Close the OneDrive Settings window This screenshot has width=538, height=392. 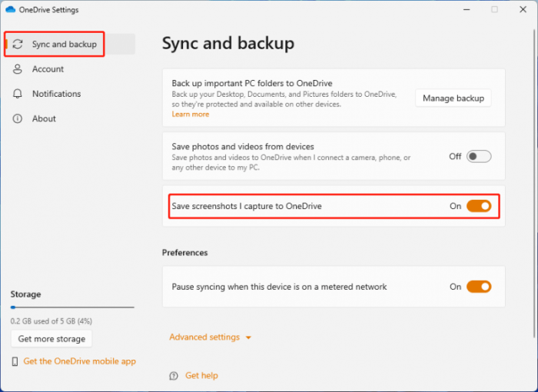click(x=523, y=10)
